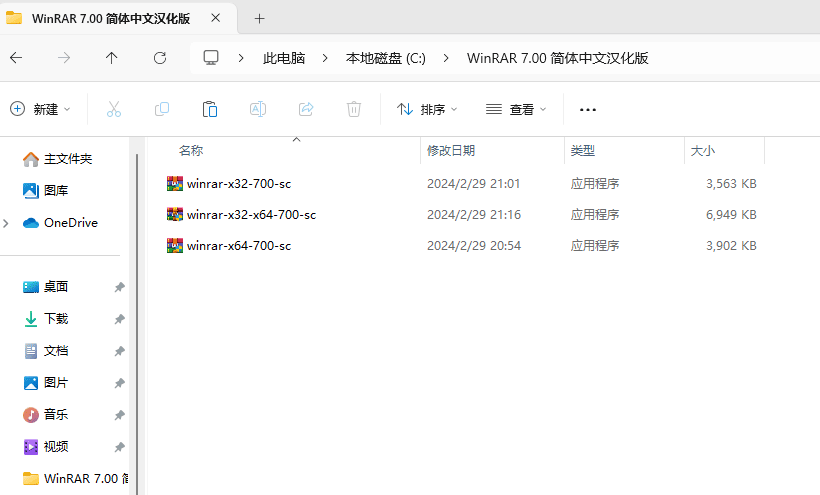Screen dimensions: 820x495
Task: Click the pin icon beside 文档
Action: click(x=120, y=351)
